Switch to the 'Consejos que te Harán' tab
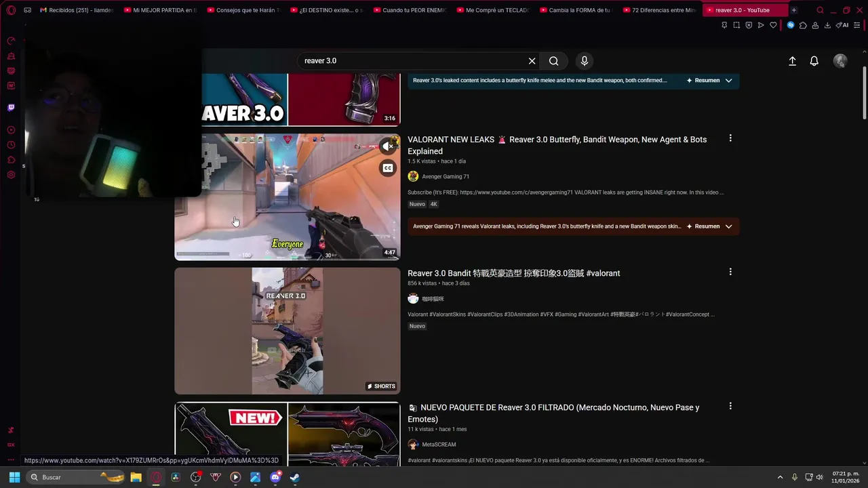868x488 pixels. tap(244, 10)
